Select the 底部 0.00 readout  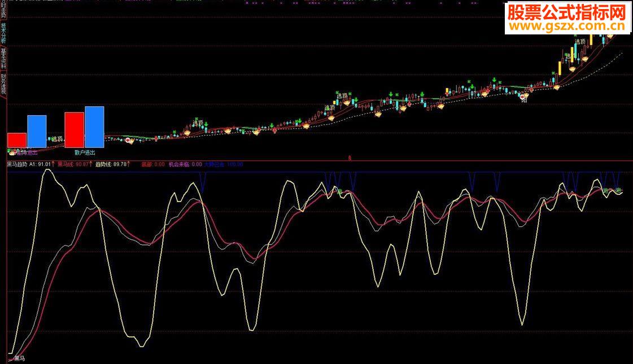coord(153,164)
